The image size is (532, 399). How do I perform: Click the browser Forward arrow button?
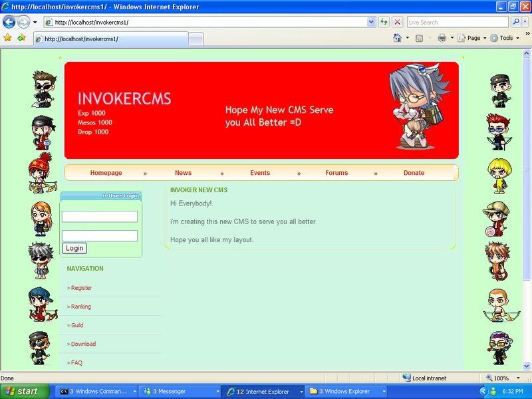23,23
